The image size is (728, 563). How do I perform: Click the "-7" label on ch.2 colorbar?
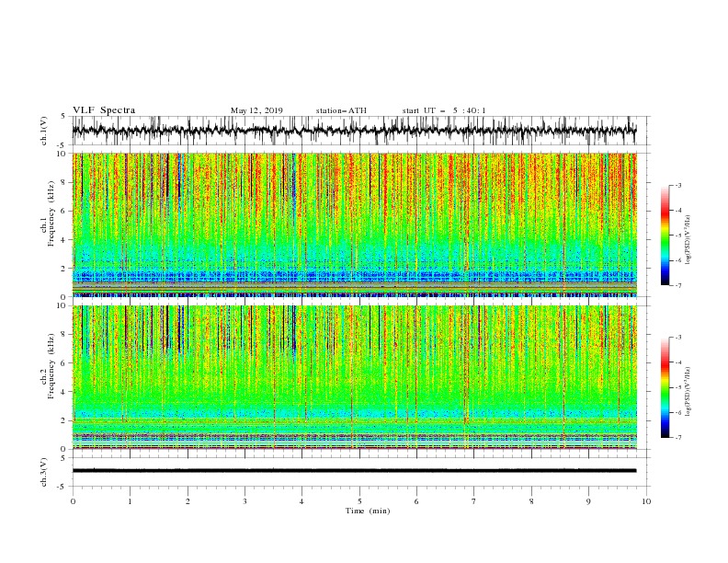pyautogui.click(x=677, y=438)
